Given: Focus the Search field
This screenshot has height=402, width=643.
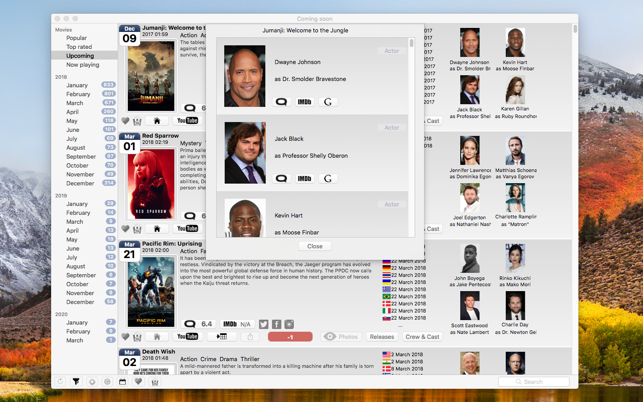Looking at the screenshot, I should click(x=534, y=381).
